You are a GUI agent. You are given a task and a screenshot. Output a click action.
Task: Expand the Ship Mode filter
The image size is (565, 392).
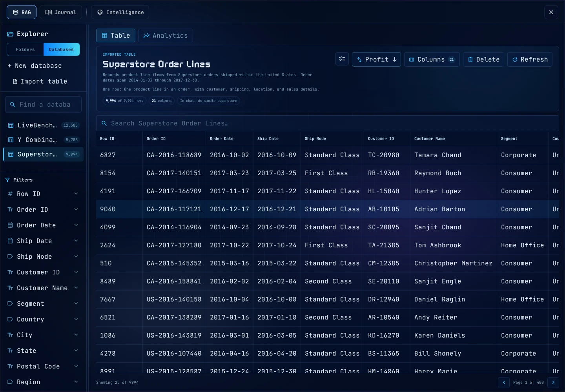tap(43, 257)
